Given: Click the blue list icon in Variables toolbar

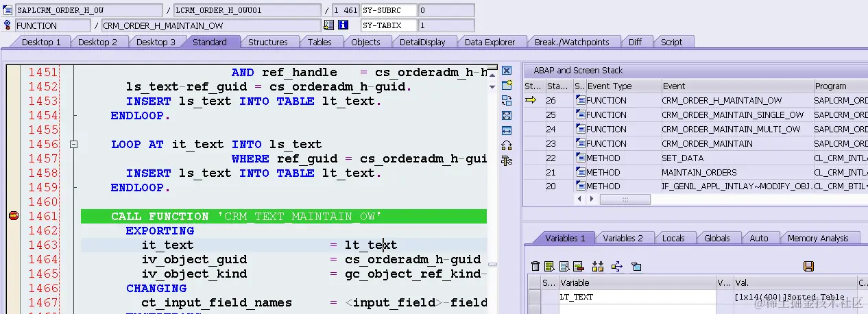Looking at the screenshot, I should (x=564, y=266).
